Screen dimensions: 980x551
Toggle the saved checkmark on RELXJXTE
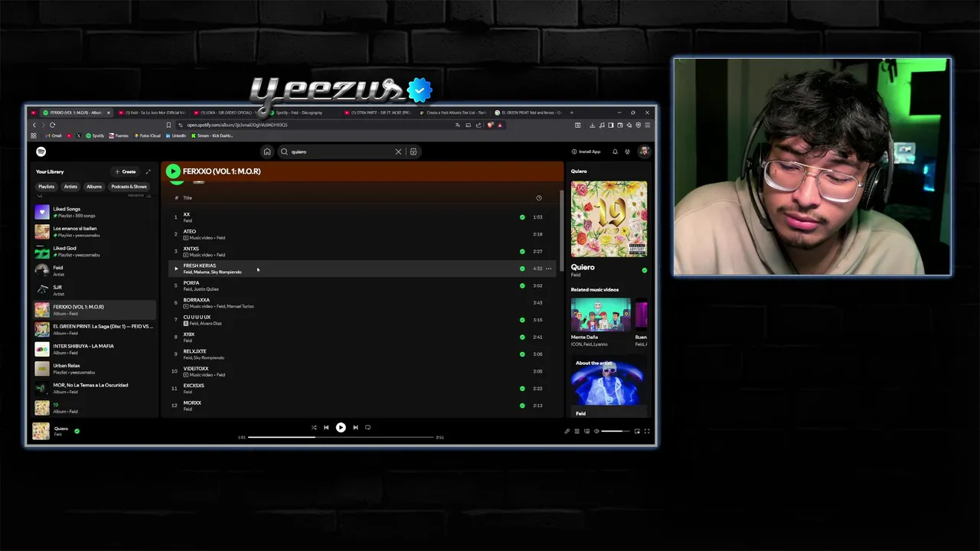point(522,354)
